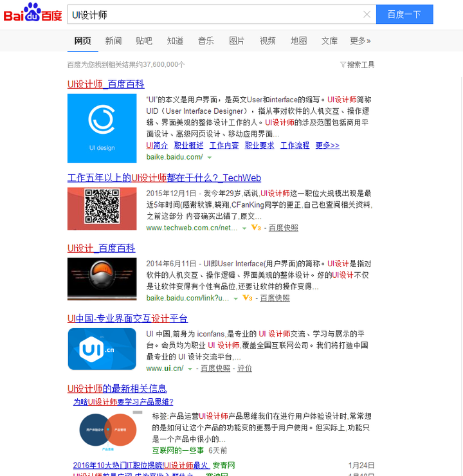This screenshot has height=476, width=463.
Task: Click the 互联网的一些事 source
Action: point(177,450)
